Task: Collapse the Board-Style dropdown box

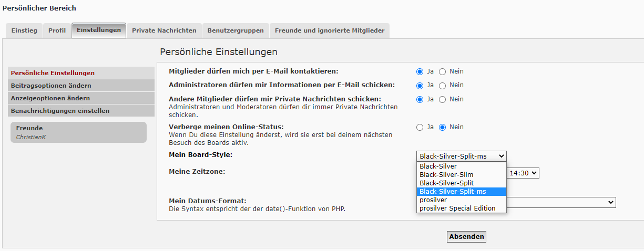Action: tap(461, 156)
